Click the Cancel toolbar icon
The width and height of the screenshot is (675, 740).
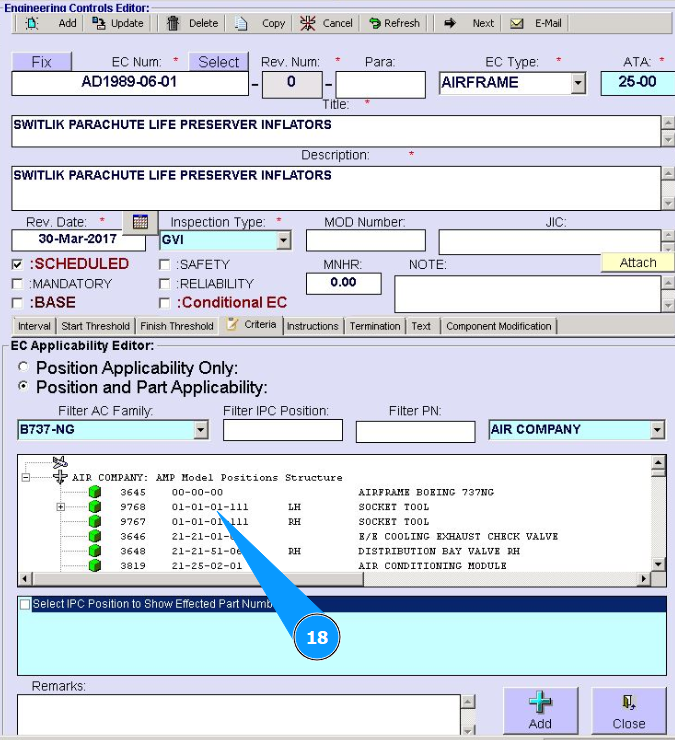click(x=308, y=23)
